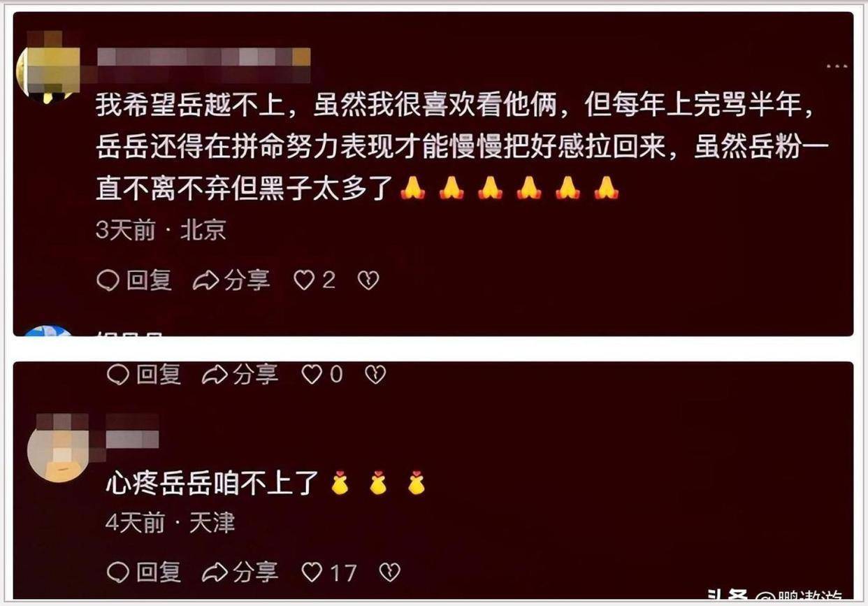Image resolution: width=868 pixels, height=606 pixels.
Task: Like the Beijing comment with 2 hearts
Action: point(314,280)
